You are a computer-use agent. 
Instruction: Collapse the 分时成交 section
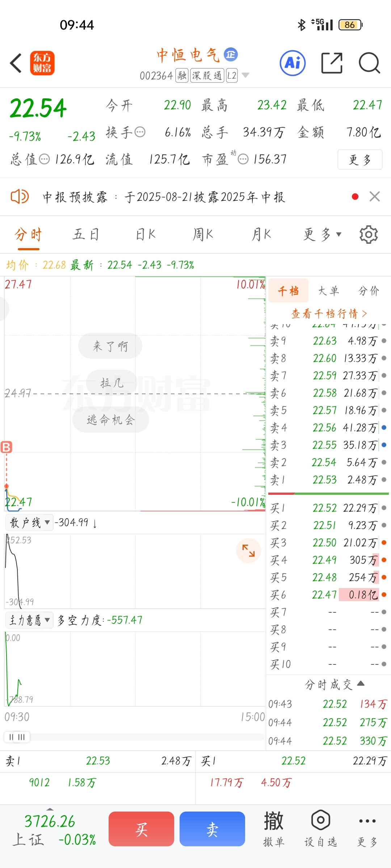click(x=335, y=684)
